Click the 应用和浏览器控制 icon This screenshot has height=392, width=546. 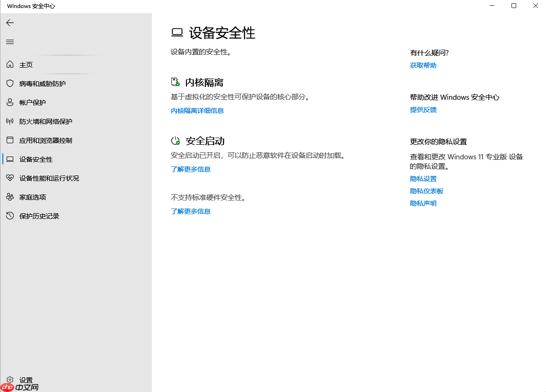pyautogui.click(x=10, y=140)
